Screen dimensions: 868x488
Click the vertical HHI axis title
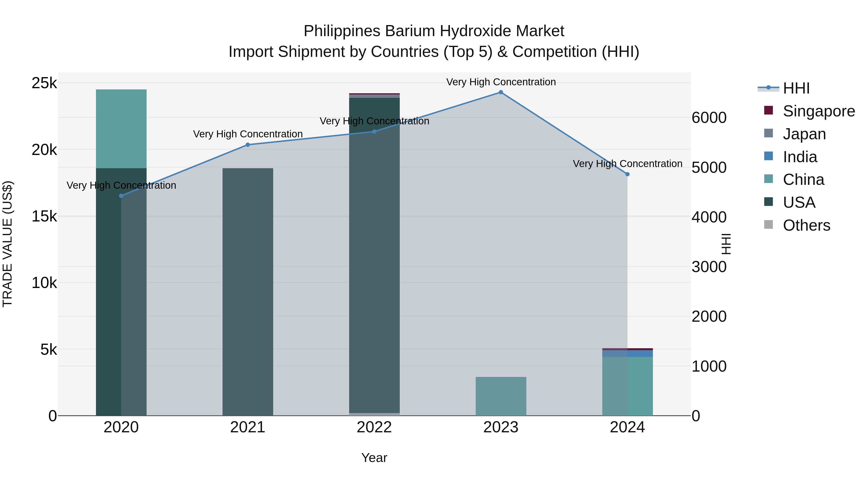point(726,244)
